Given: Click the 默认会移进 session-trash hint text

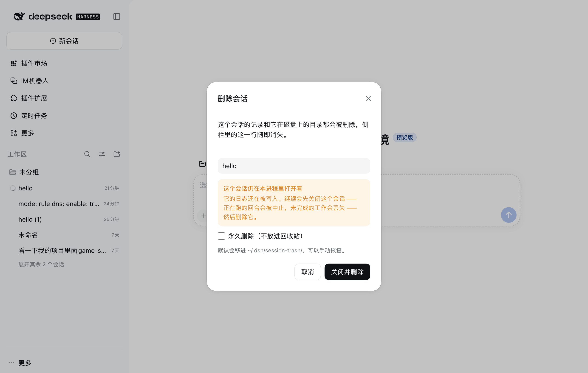Looking at the screenshot, I should click(282, 250).
